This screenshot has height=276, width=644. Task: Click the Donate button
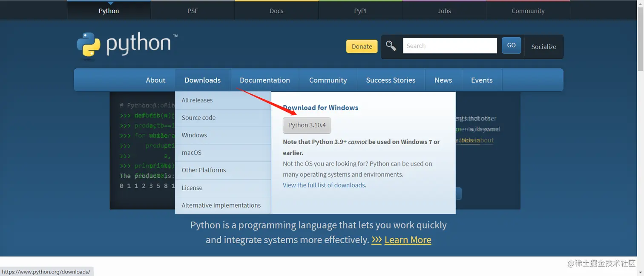coord(362,46)
